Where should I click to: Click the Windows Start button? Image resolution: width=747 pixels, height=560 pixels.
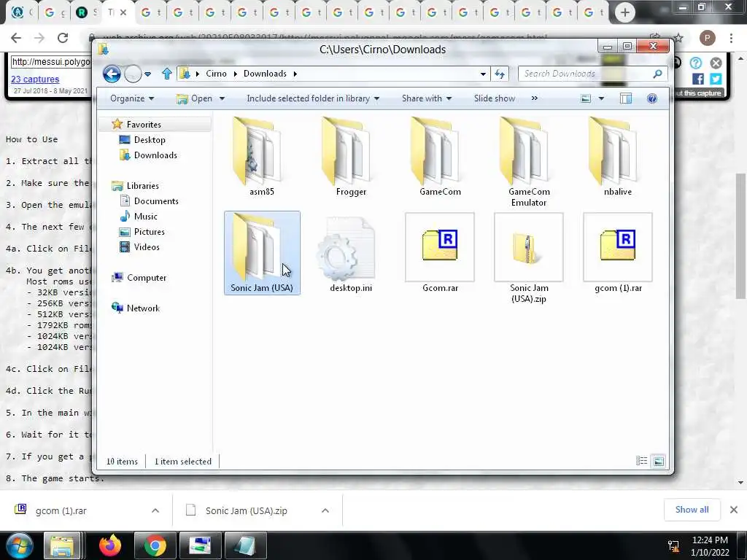(x=18, y=545)
